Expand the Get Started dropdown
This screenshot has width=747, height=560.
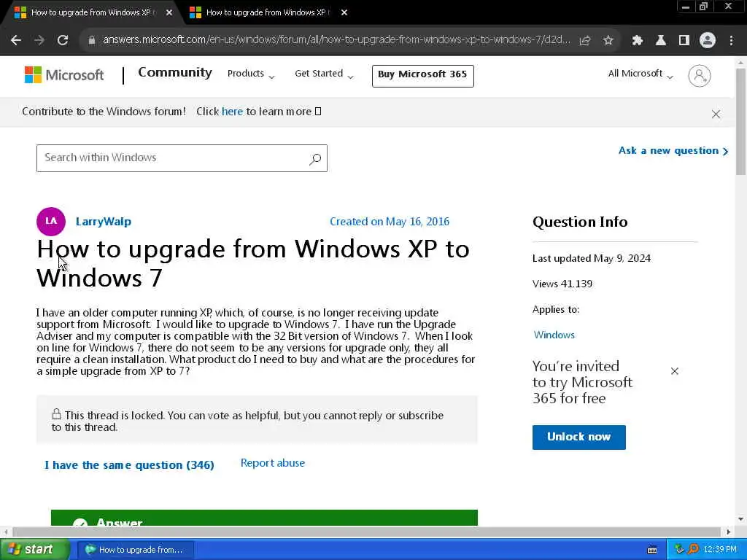[x=324, y=74]
